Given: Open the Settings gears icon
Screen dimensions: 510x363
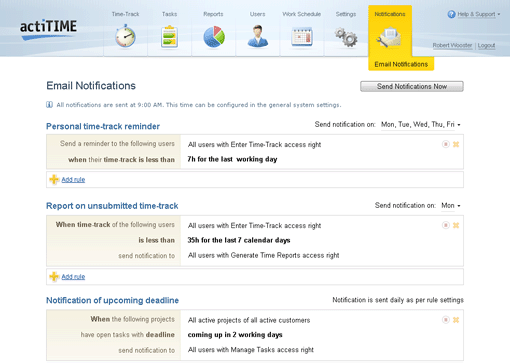Looking at the screenshot, I should (x=346, y=37).
